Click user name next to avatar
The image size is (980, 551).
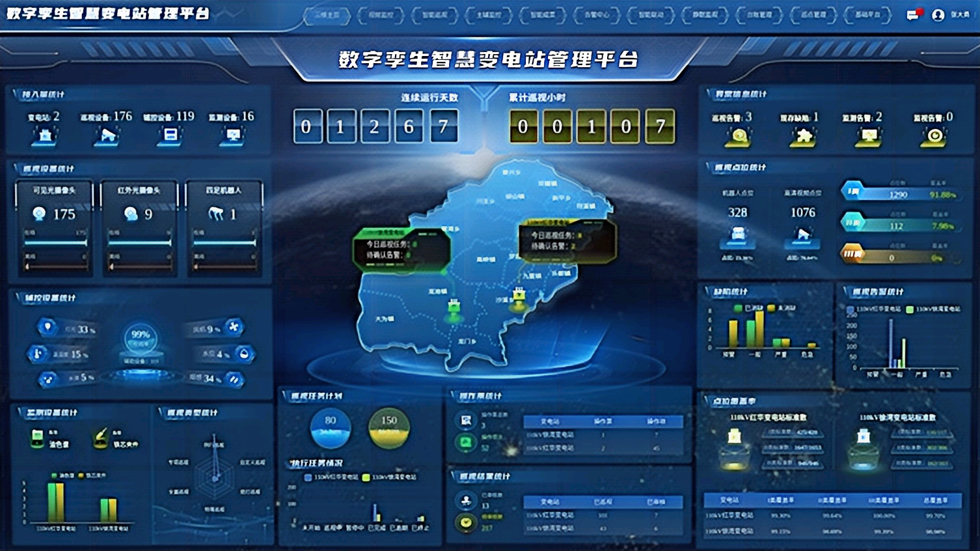tap(959, 14)
